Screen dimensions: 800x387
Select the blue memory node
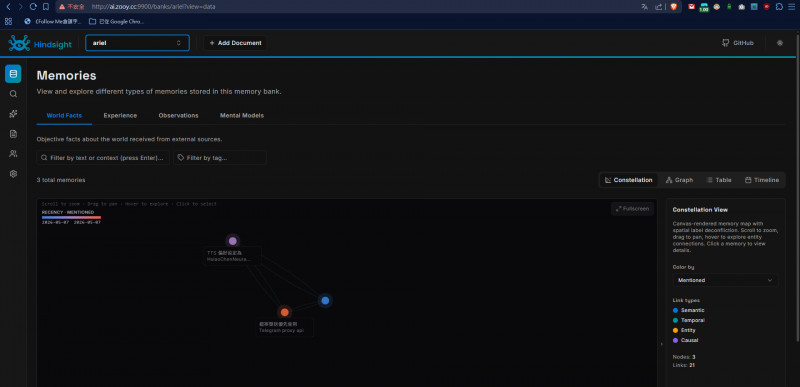[x=325, y=300]
